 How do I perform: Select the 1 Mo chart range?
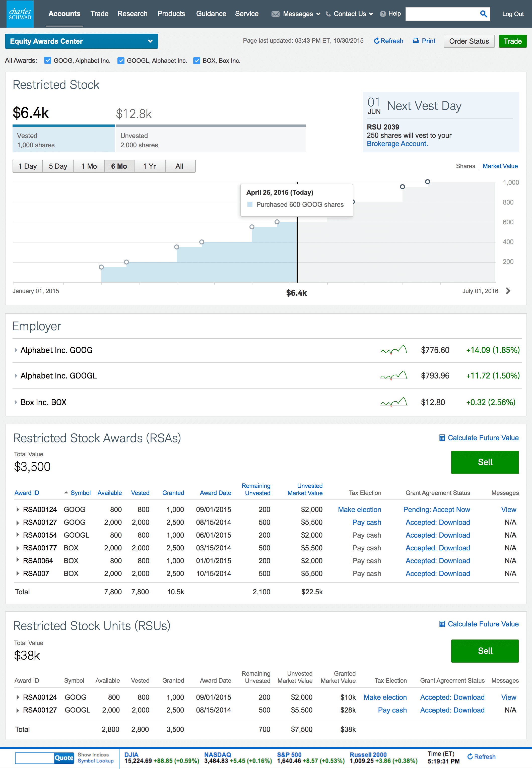89,166
